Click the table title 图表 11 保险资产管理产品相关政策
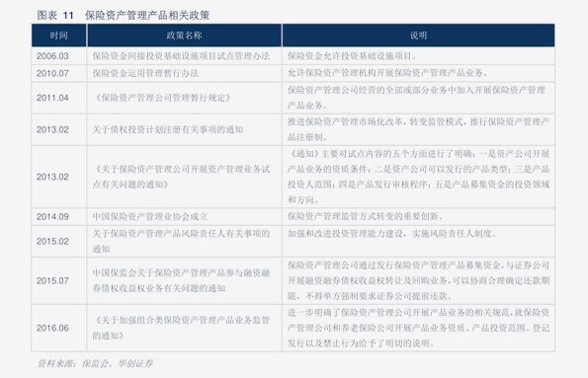The width and height of the screenshot is (588, 378). point(123,16)
